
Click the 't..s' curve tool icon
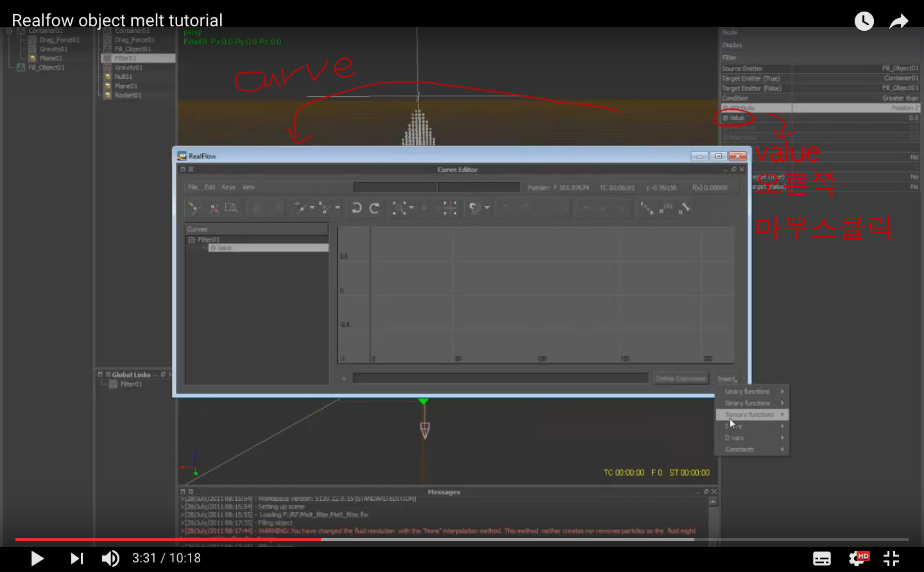(647, 208)
